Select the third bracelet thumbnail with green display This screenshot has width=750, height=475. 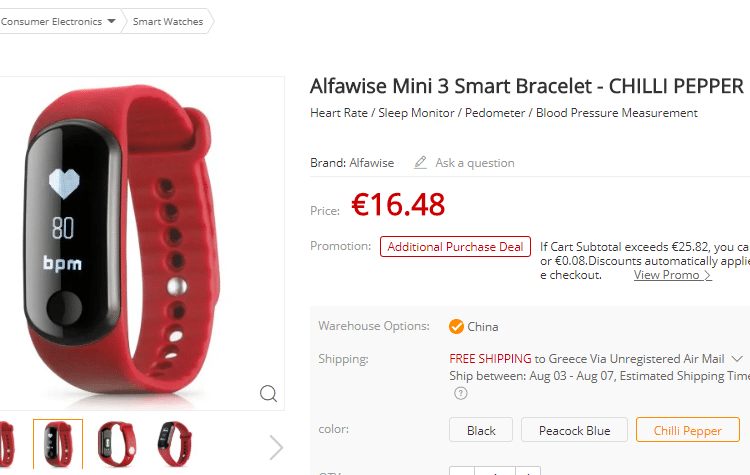click(x=117, y=444)
